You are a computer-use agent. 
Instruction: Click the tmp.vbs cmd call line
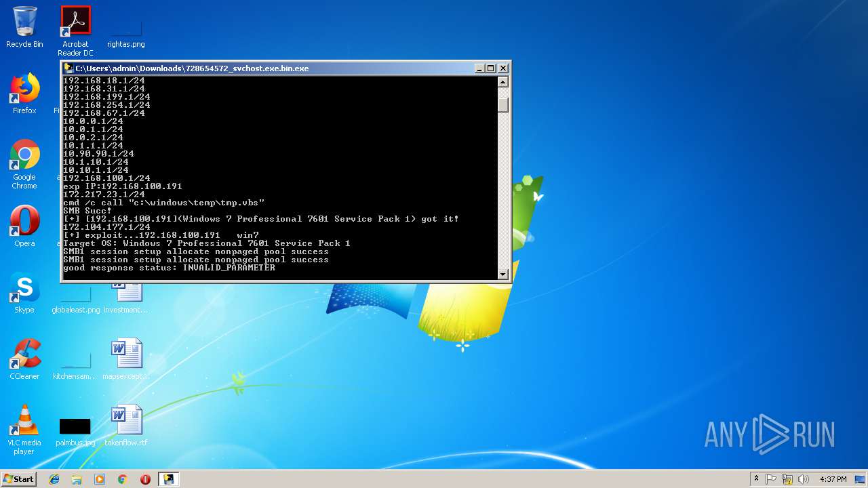coord(163,203)
